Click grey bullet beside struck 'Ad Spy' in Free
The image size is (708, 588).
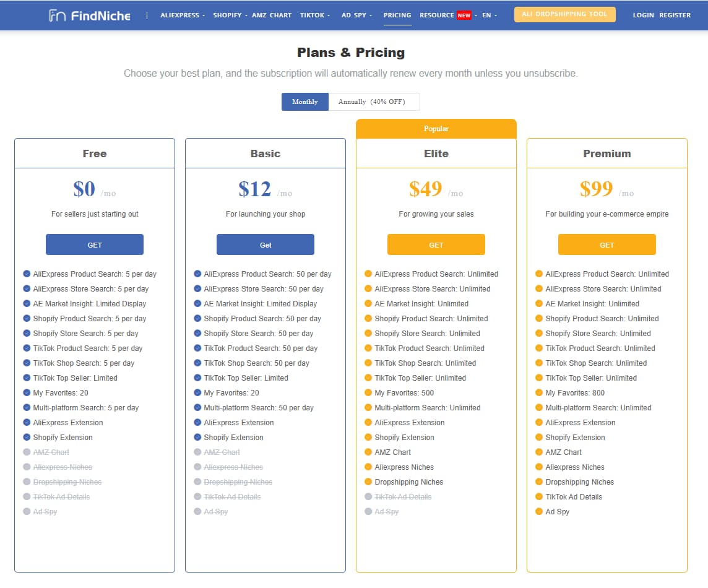[x=27, y=511]
